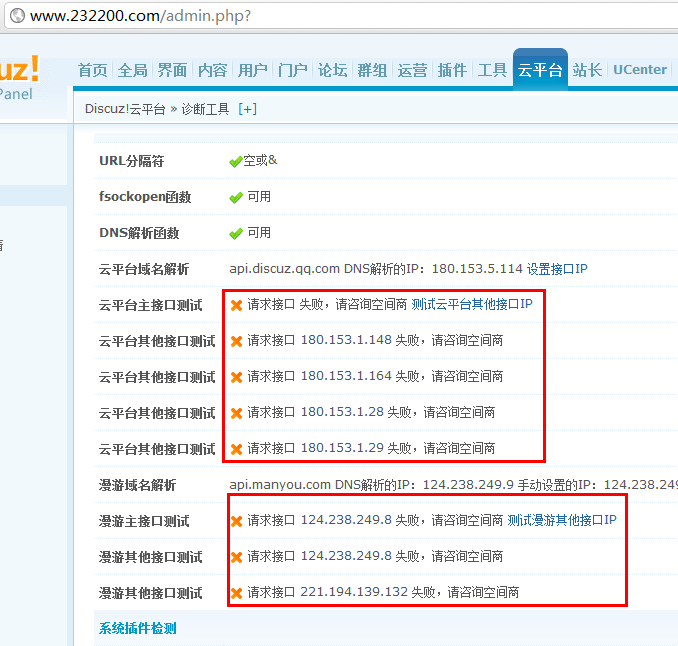
Task: Click the 云平台主接口测试 row label
Action: [150, 305]
